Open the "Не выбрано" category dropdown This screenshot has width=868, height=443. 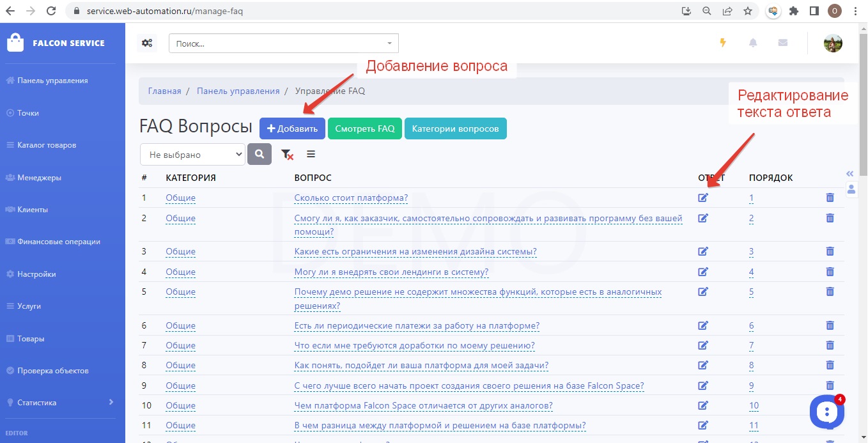192,155
